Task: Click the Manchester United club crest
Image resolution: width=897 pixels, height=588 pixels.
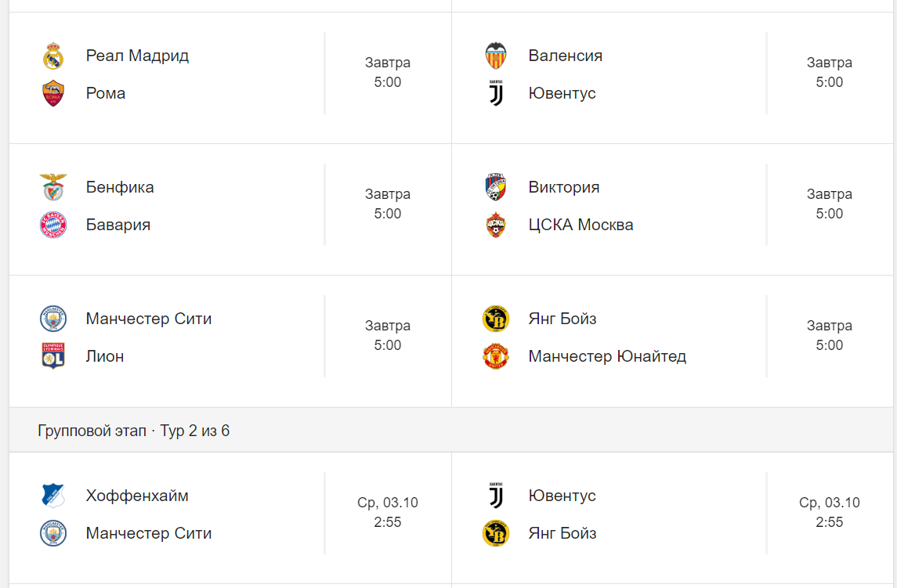Action: pos(496,356)
